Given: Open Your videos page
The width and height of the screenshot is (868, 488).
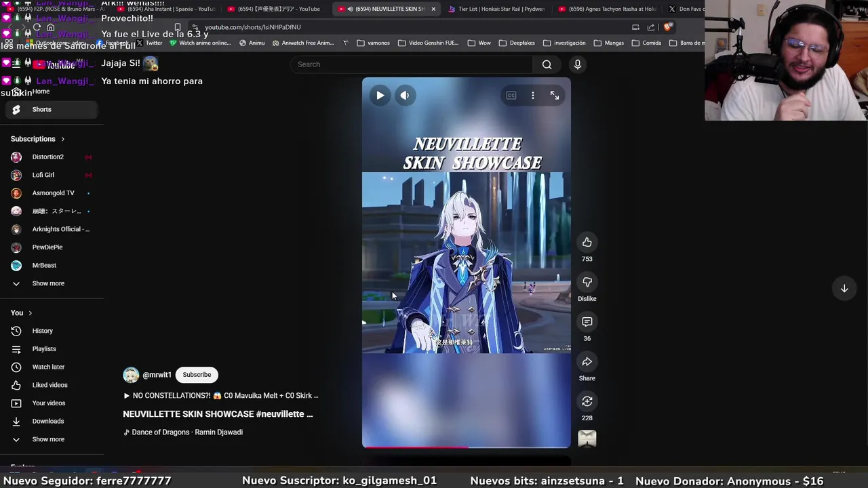Looking at the screenshot, I should point(52,403).
